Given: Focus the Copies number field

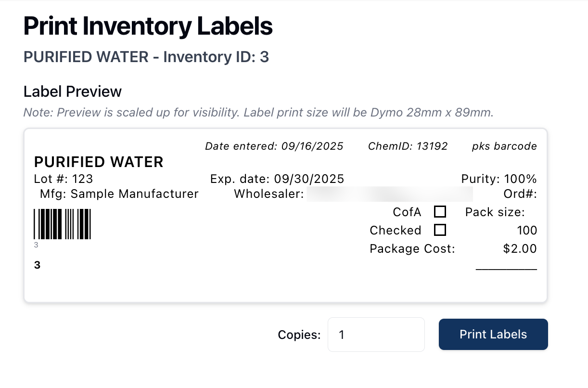Looking at the screenshot, I should (x=376, y=335).
